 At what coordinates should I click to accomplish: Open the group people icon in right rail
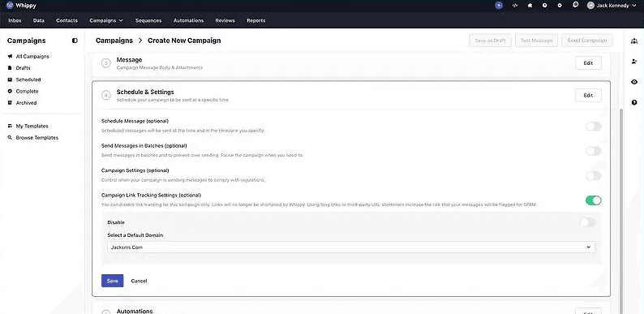point(634,41)
